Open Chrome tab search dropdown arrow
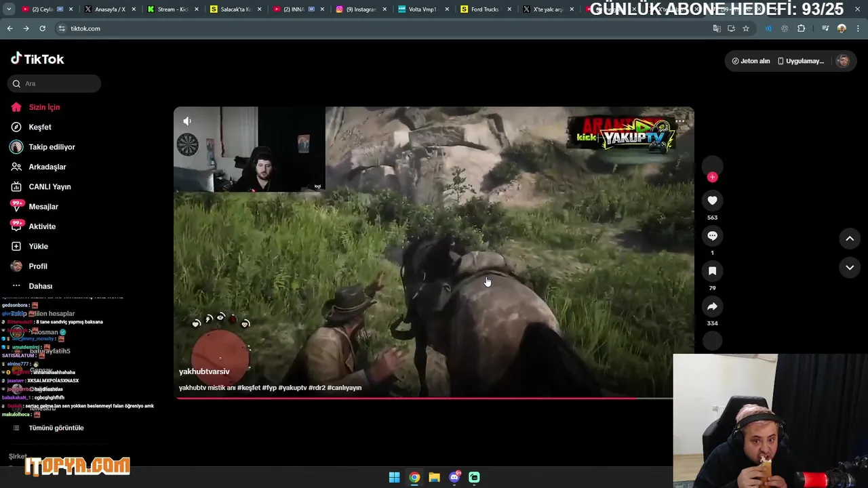 pyautogui.click(x=8, y=9)
